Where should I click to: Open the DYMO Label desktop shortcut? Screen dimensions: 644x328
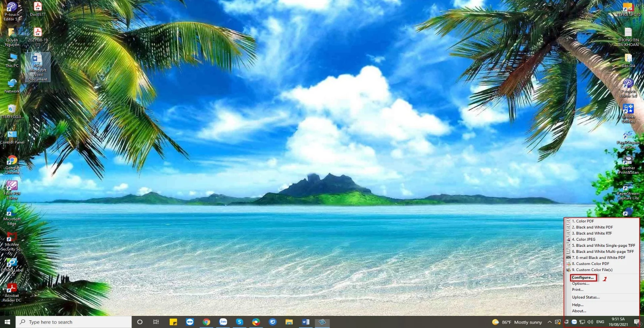12,266
